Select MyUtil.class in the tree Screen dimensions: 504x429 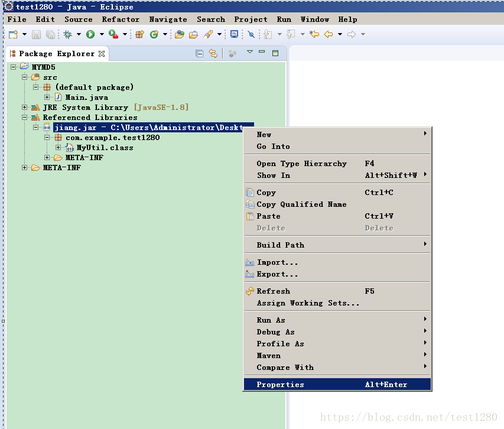pos(105,148)
